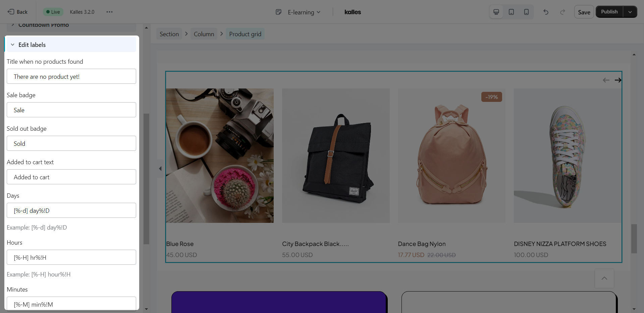Open the Blue Rose product image
The width and height of the screenshot is (644, 313).
click(220, 156)
